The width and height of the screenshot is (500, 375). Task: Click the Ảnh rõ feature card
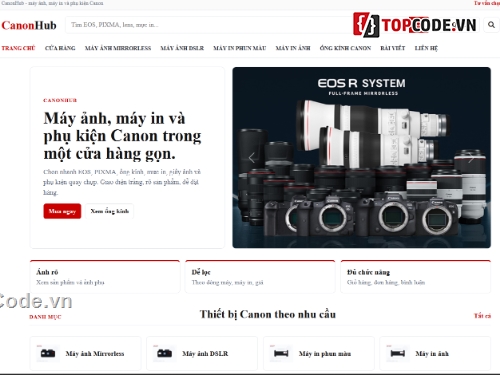pos(105,277)
